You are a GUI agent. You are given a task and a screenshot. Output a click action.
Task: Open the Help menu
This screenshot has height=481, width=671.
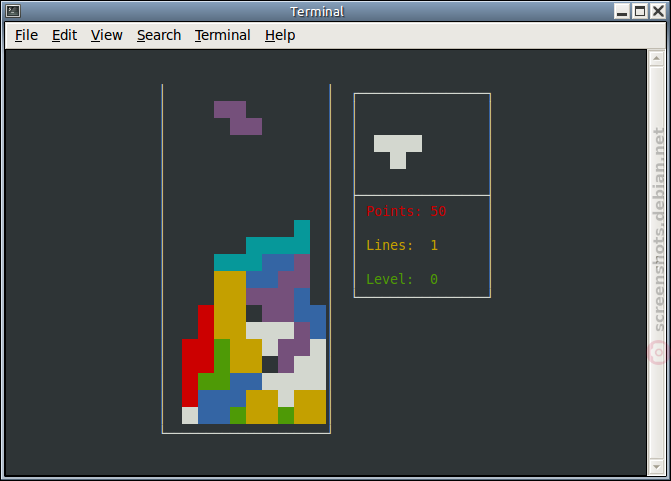point(280,35)
